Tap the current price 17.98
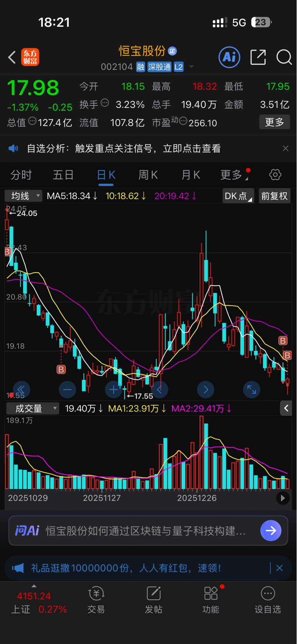This screenshot has width=297, height=644. click(x=33, y=88)
